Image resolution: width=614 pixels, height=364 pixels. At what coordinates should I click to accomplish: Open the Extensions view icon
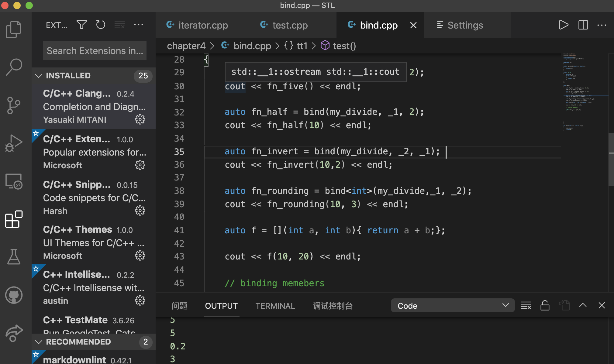pyautogui.click(x=14, y=219)
